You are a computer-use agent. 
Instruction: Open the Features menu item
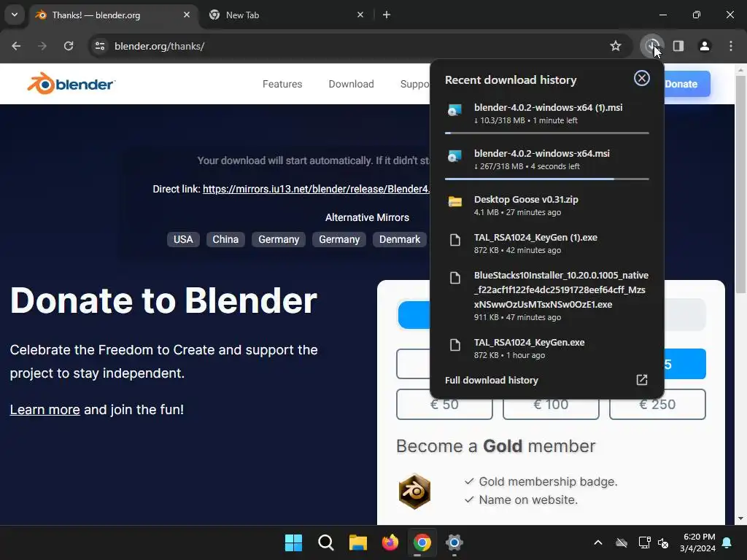[x=282, y=84]
